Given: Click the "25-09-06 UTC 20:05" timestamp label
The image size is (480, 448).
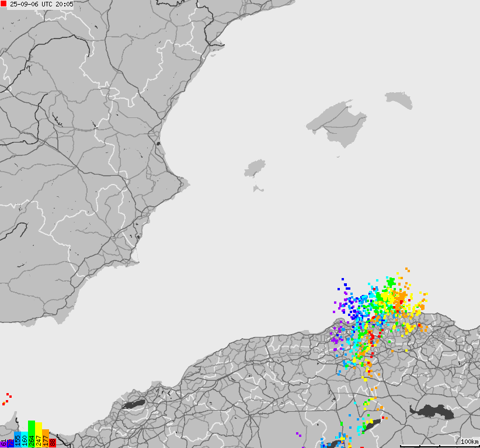Looking at the screenshot, I should (x=41, y=4).
